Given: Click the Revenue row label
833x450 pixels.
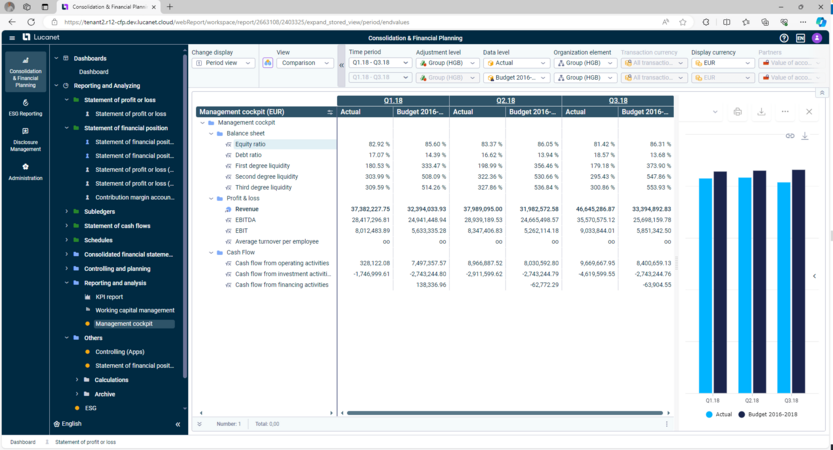Looking at the screenshot, I should (246, 209).
